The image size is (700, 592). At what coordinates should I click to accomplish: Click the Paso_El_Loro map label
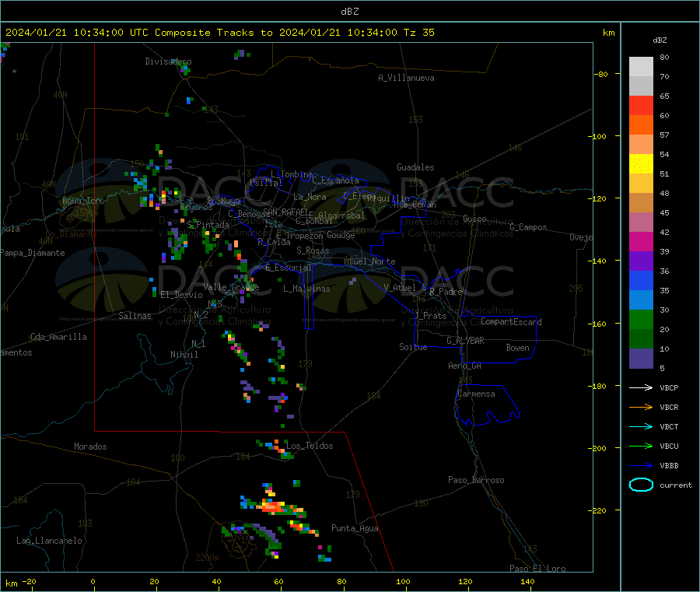point(537,569)
